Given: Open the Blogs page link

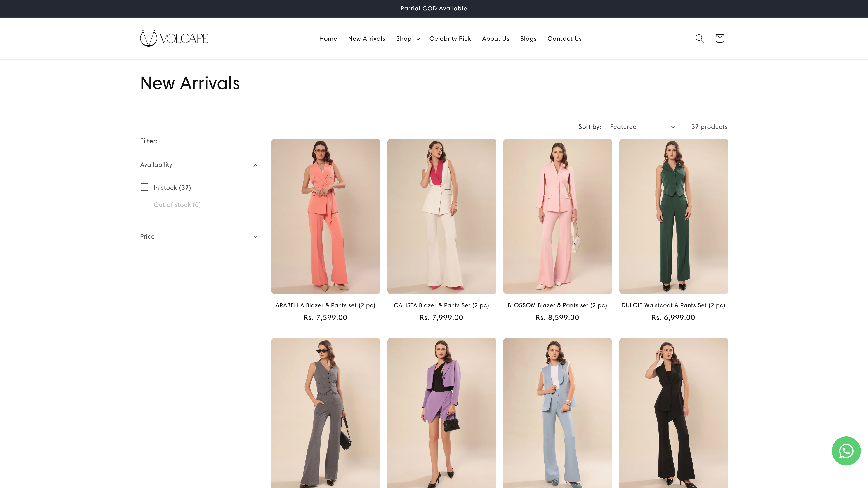Looking at the screenshot, I should (x=528, y=39).
